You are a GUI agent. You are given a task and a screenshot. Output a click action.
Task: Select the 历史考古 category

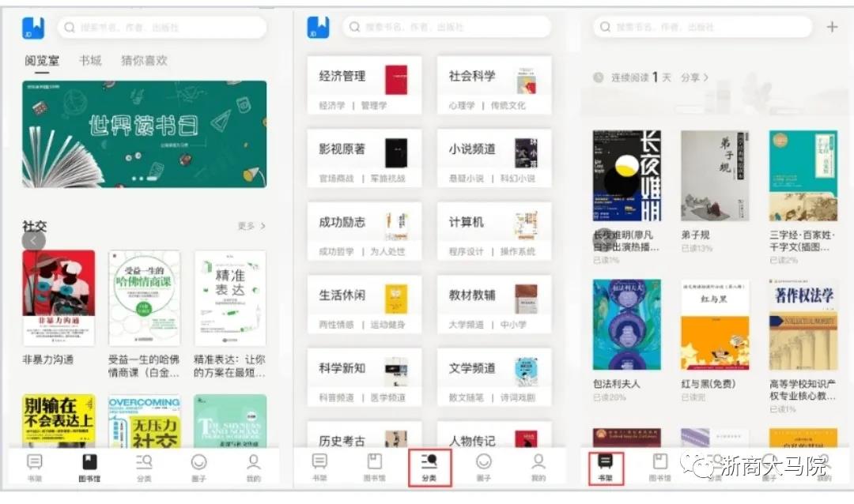(365, 434)
